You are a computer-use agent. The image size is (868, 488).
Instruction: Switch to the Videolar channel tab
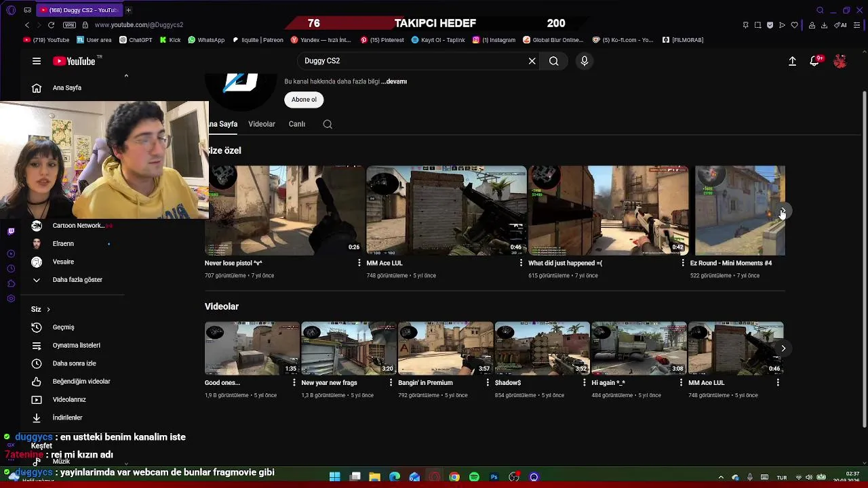click(262, 124)
